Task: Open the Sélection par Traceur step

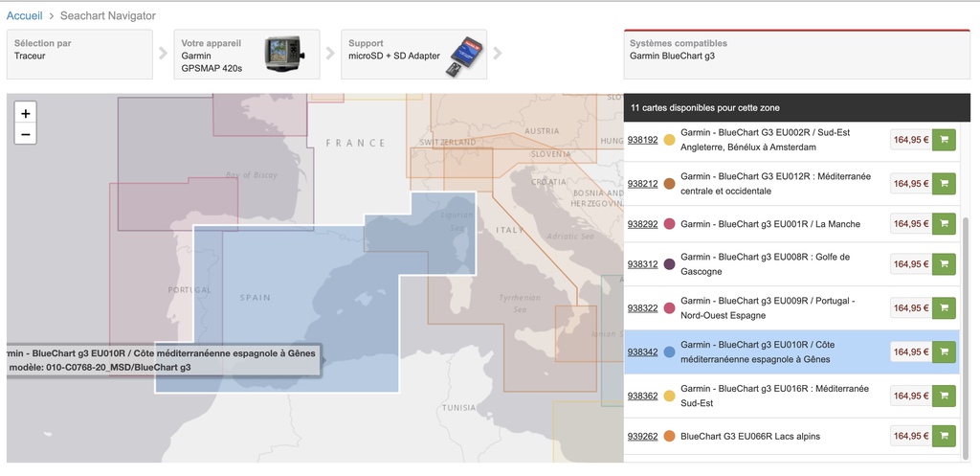Action: 79,55
